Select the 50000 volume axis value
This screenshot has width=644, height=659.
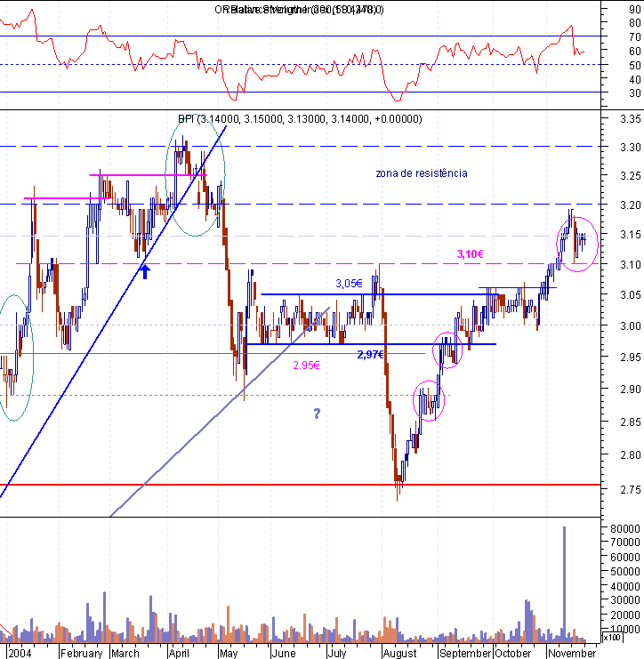pos(625,572)
